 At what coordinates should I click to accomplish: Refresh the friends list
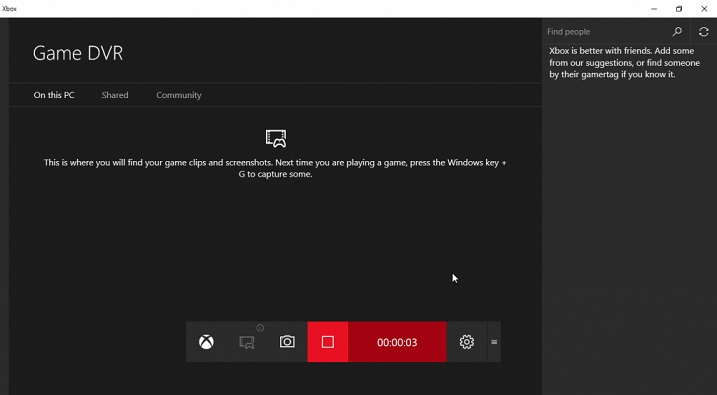[x=704, y=32]
